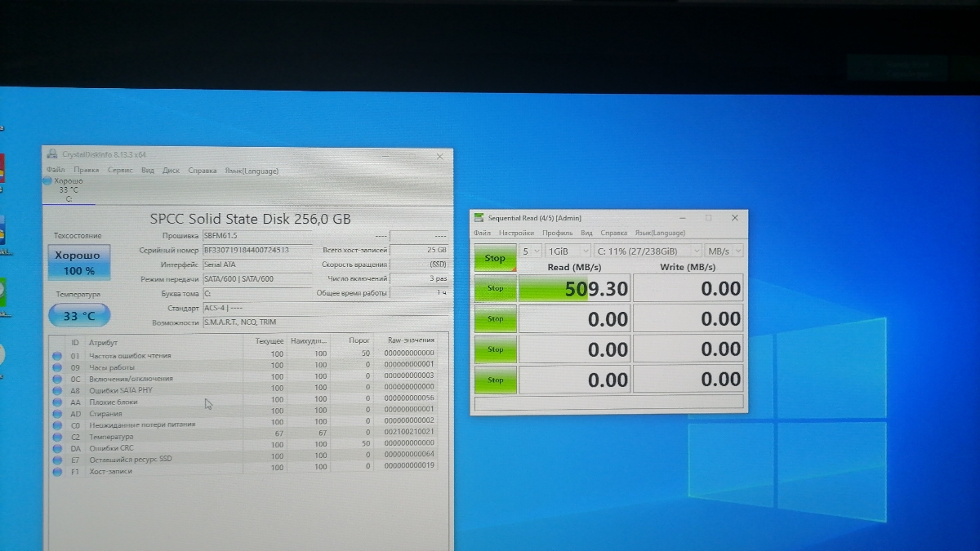Click the Хорошо 100 % health status button

(x=78, y=263)
